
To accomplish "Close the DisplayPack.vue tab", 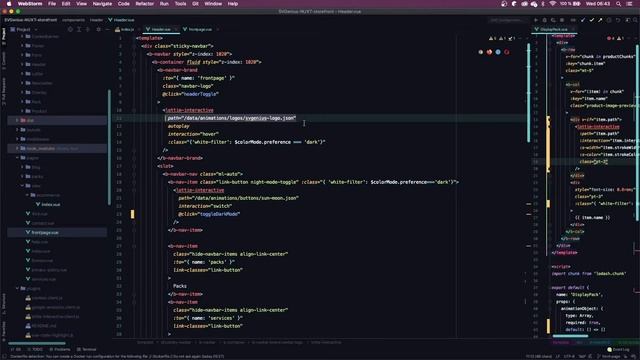I will pos(573,29).
